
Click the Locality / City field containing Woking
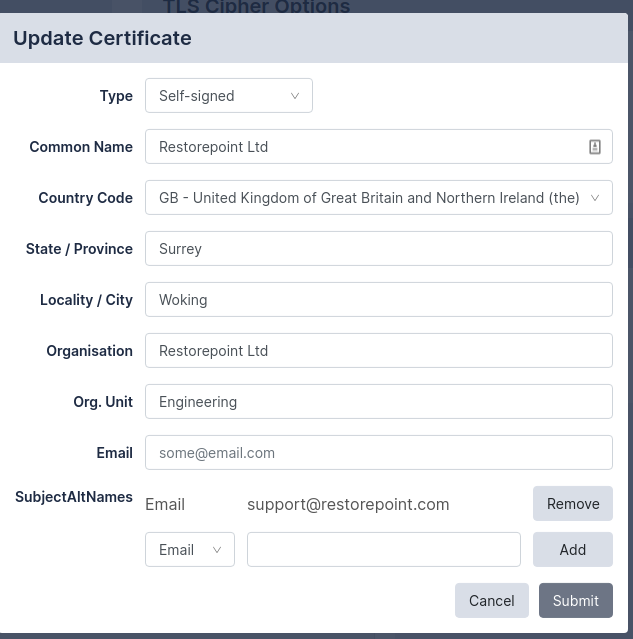tap(378, 300)
